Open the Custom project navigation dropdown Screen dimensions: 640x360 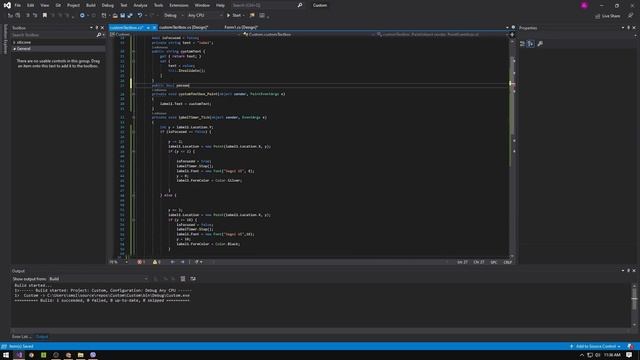[175, 35]
